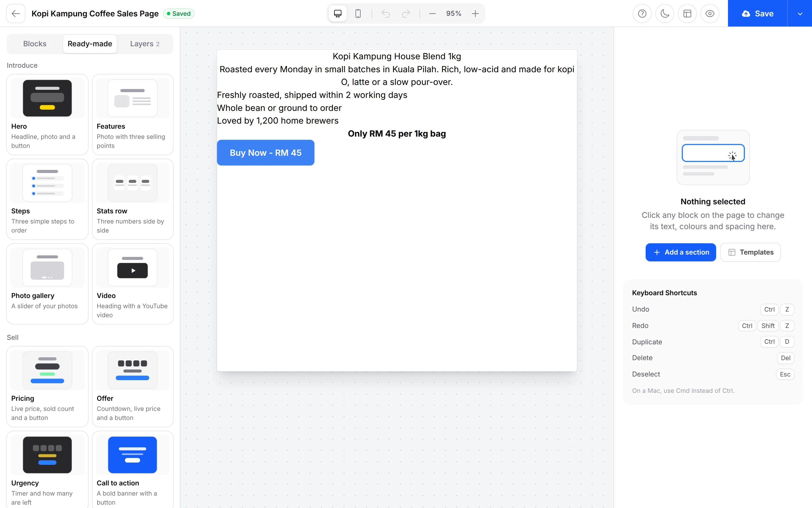Insert the Offer countdown block

pyautogui.click(x=133, y=387)
